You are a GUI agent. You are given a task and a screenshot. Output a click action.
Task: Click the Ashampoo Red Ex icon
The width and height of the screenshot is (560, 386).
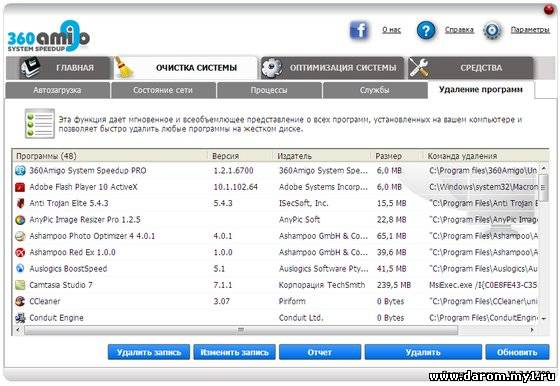pyautogui.click(x=20, y=252)
